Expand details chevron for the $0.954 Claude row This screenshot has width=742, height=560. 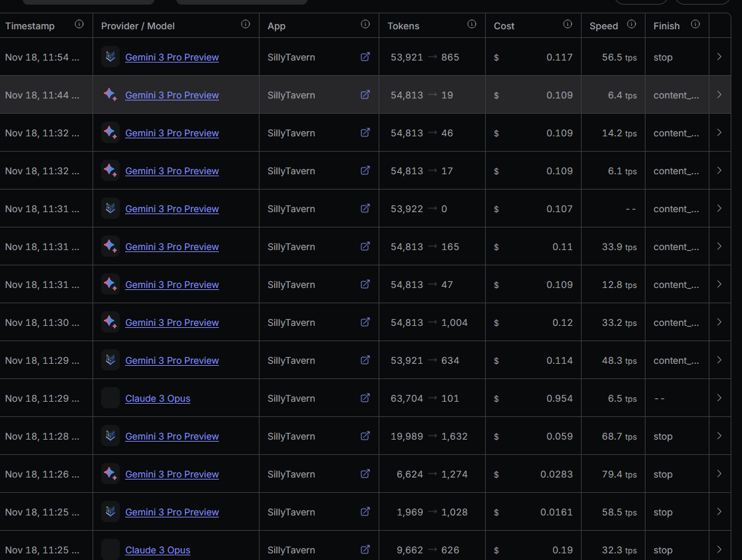click(x=719, y=398)
